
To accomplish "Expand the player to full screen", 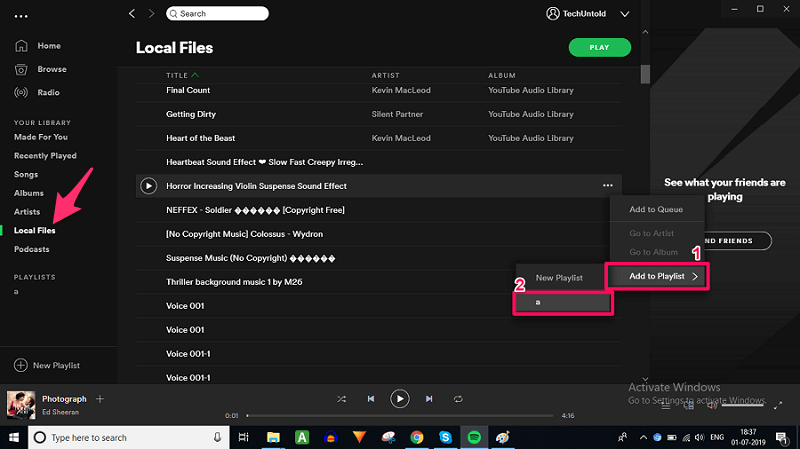I will (778, 406).
